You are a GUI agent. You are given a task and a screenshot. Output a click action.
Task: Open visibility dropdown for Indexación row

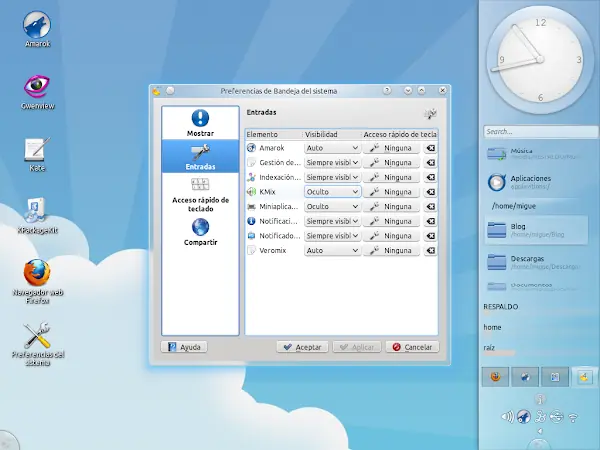[x=332, y=177]
